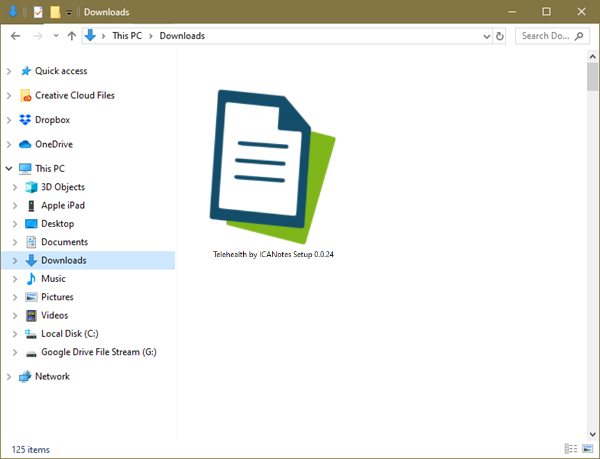Click the Properties quick access icon
This screenshot has width=600, height=459.
tap(37, 12)
